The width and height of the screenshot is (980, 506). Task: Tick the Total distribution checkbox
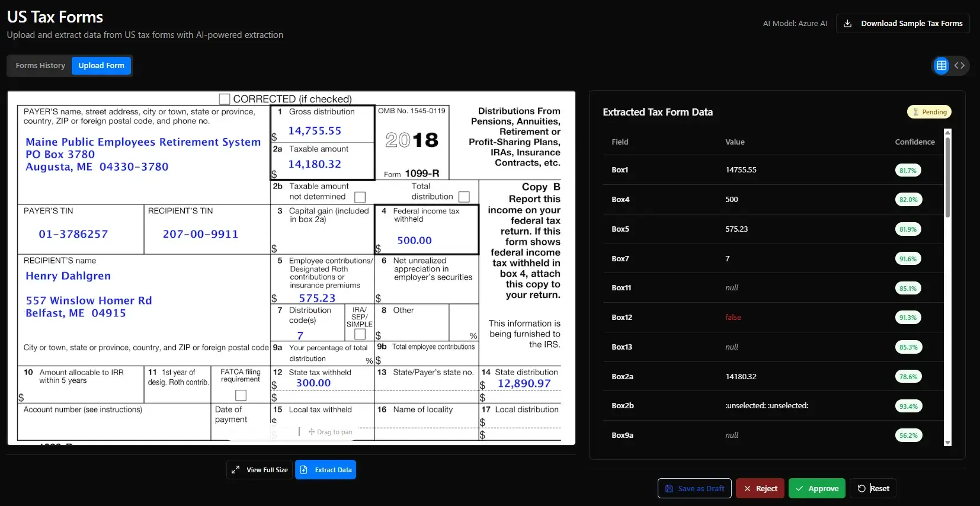click(x=464, y=197)
